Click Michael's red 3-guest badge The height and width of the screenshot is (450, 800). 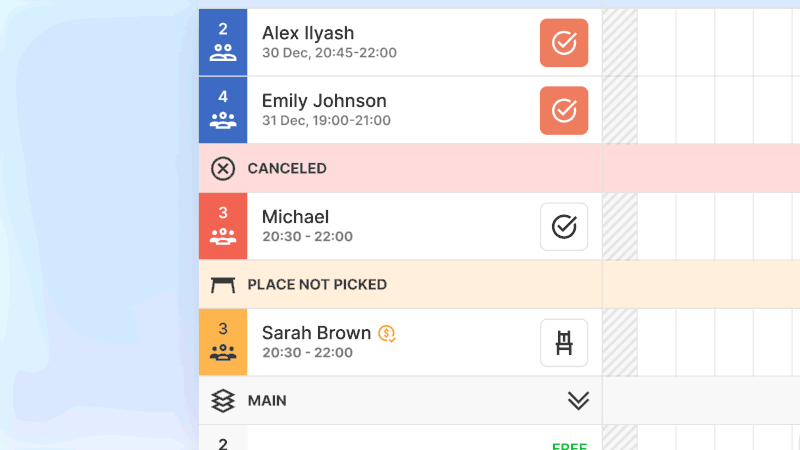pyautogui.click(x=223, y=227)
